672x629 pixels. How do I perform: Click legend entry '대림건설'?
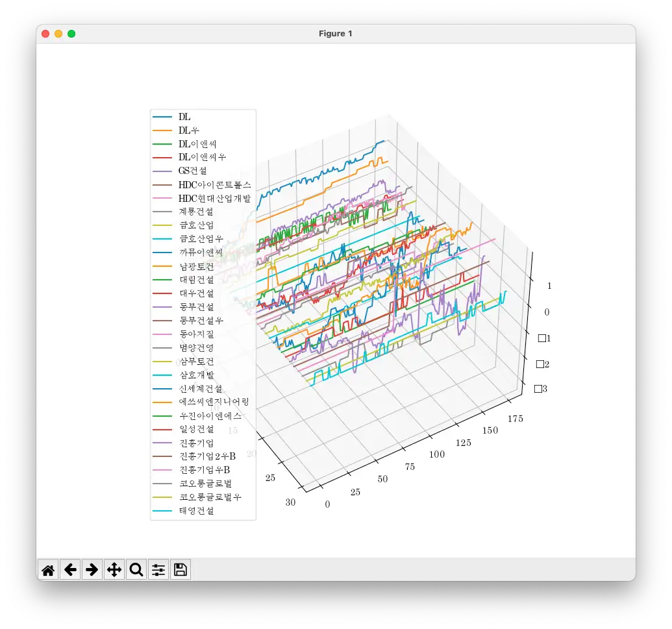tap(196, 280)
